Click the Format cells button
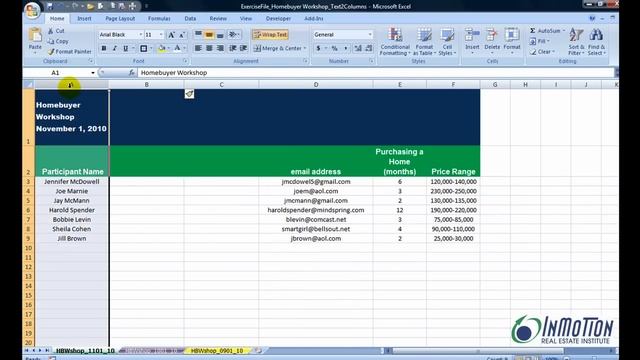 511,40
